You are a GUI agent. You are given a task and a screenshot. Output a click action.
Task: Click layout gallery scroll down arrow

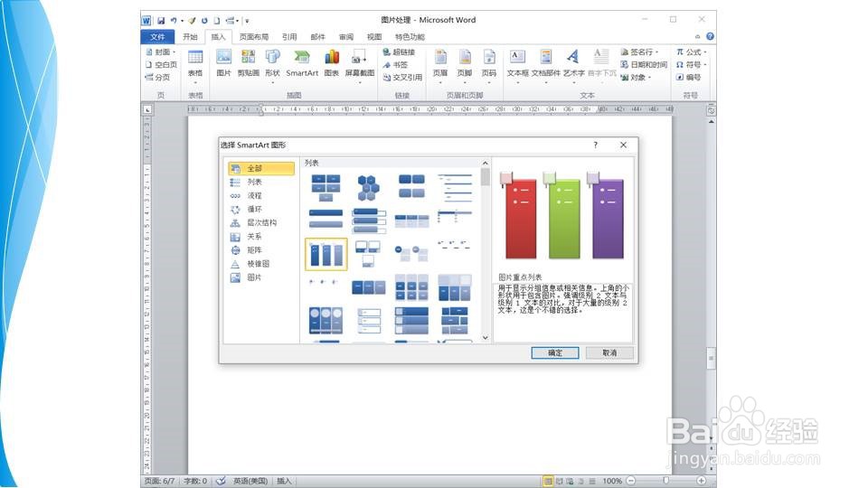[x=485, y=337]
